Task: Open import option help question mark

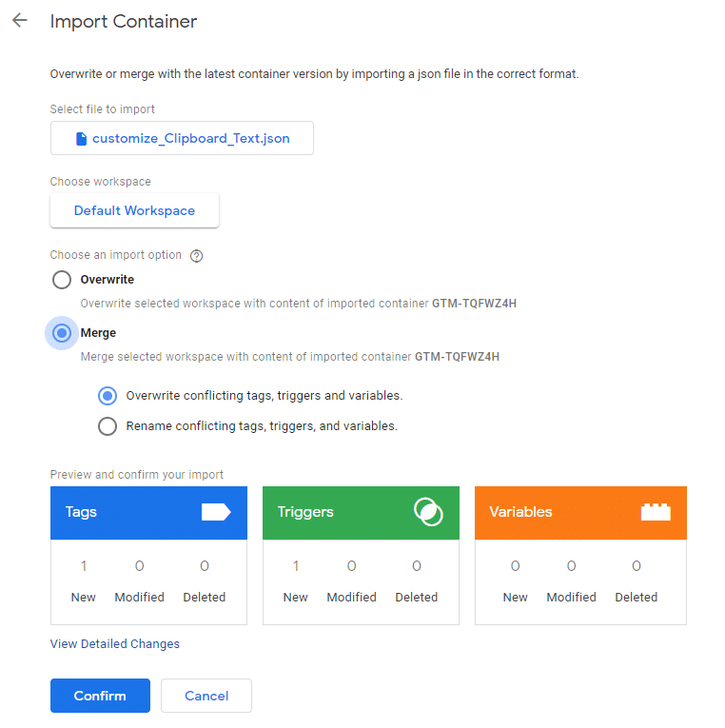Action: point(197,256)
